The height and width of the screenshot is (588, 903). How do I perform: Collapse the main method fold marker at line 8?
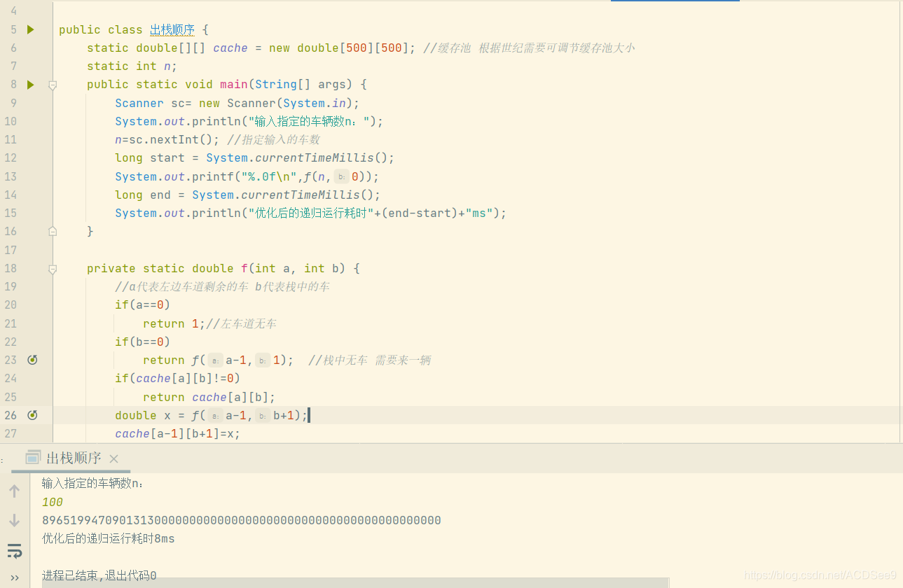click(53, 85)
